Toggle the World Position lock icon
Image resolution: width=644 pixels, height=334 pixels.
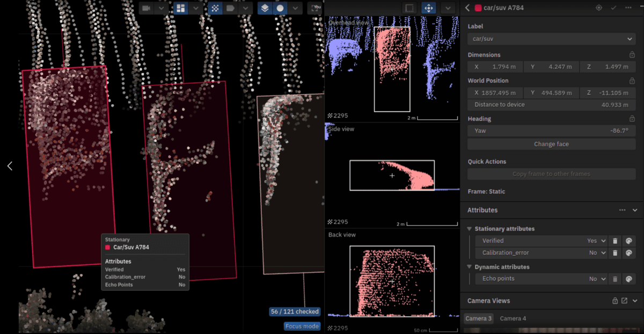(632, 81)
